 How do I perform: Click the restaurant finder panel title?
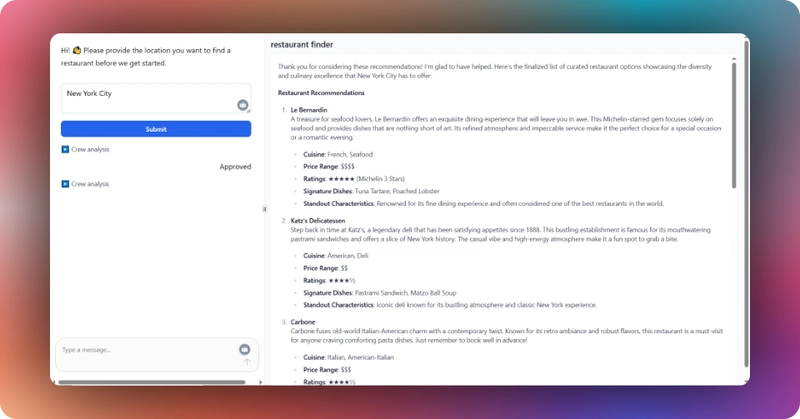302,44
